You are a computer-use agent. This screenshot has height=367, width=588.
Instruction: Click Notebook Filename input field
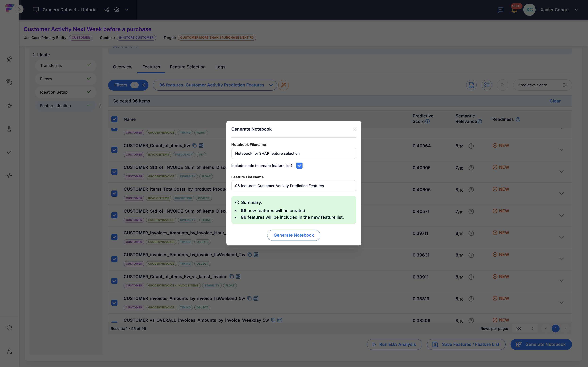(294, 153)
